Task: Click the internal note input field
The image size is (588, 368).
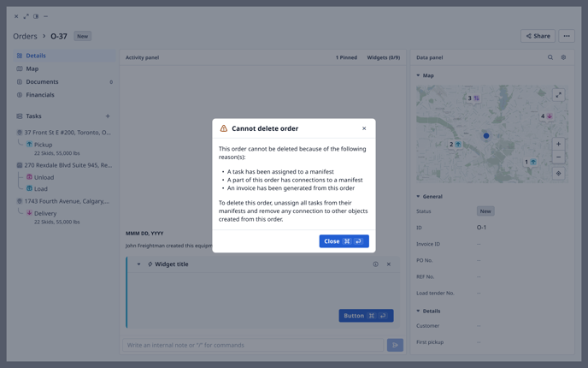Action: click(252, 345)
